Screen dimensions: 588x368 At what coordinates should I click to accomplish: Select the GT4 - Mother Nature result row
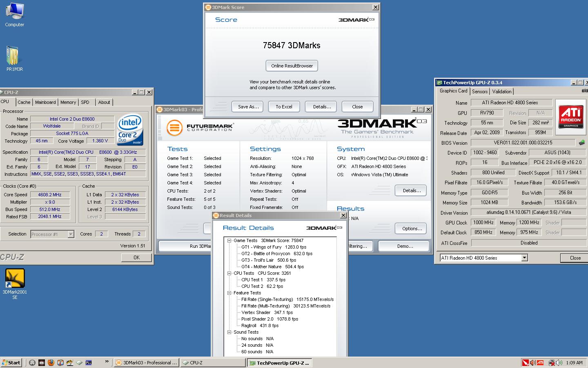coord(272,267)
